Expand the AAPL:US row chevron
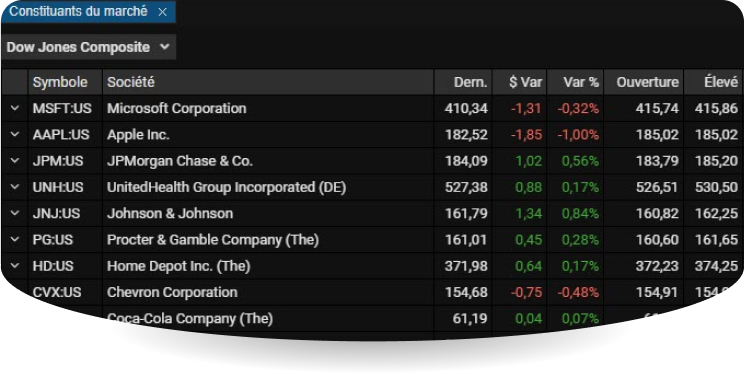744x374 pixels. [x=15, y=134]
